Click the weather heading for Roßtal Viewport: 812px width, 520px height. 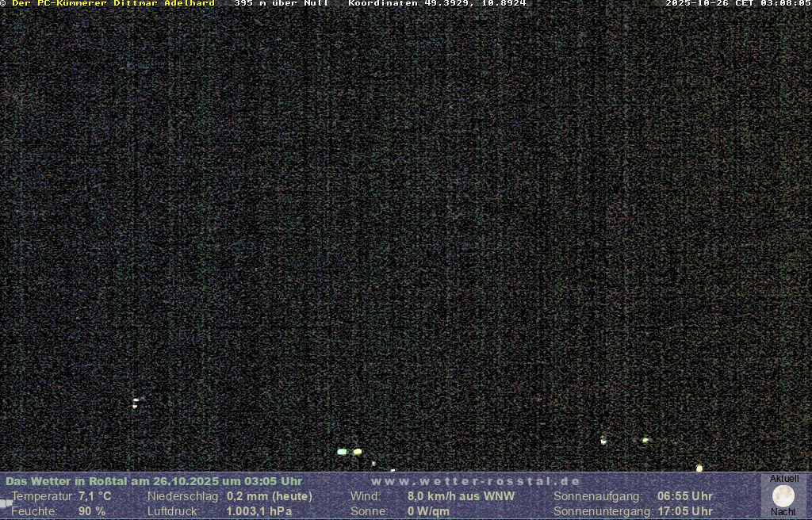(154, 481)
